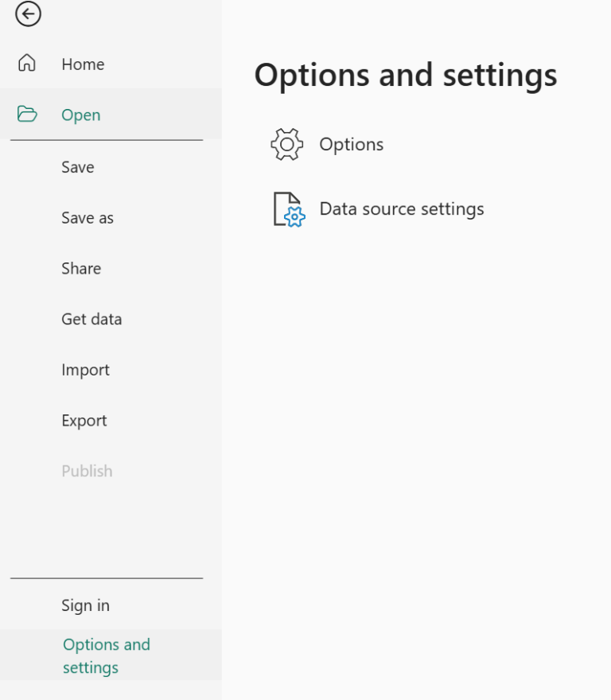Click the Open folder icon
This screenshot has height=700, width=611.
[x=25, y=115]
